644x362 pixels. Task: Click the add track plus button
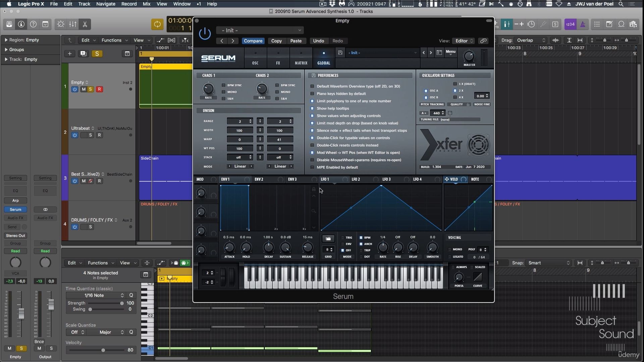pyautogui.click(x=70, y=54)
